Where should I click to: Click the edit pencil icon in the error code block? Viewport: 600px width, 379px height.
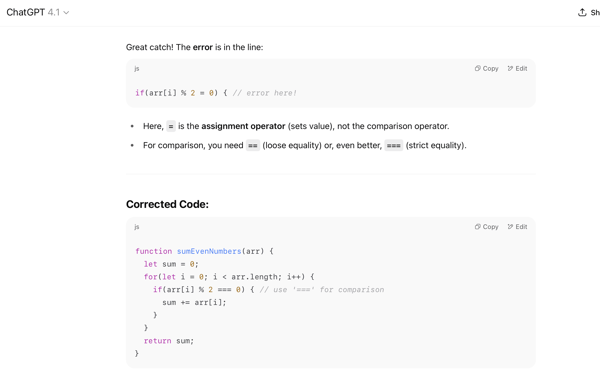click(510, 69)
